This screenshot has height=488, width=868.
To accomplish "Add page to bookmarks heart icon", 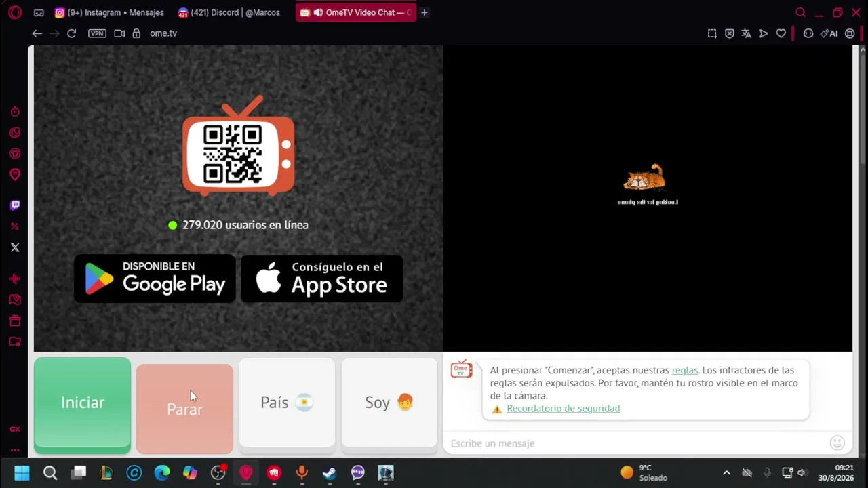I will (x=781, y=33).
